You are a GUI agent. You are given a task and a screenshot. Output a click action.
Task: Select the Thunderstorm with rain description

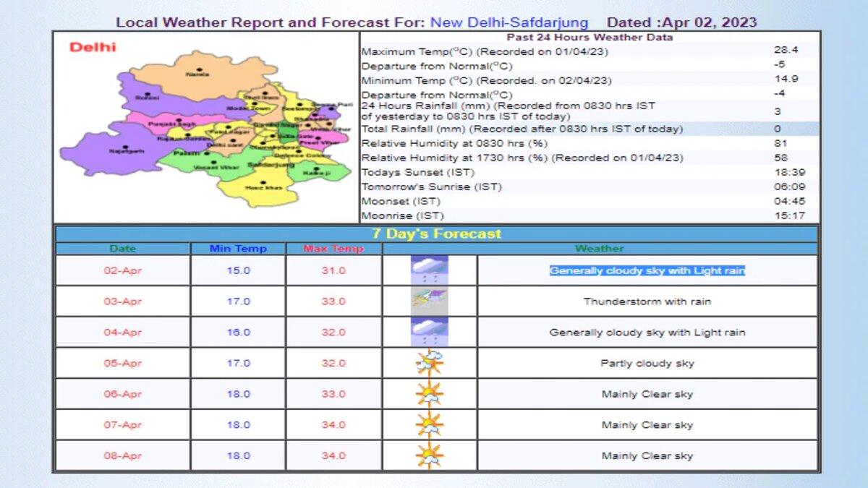click(x=647, y=301)
